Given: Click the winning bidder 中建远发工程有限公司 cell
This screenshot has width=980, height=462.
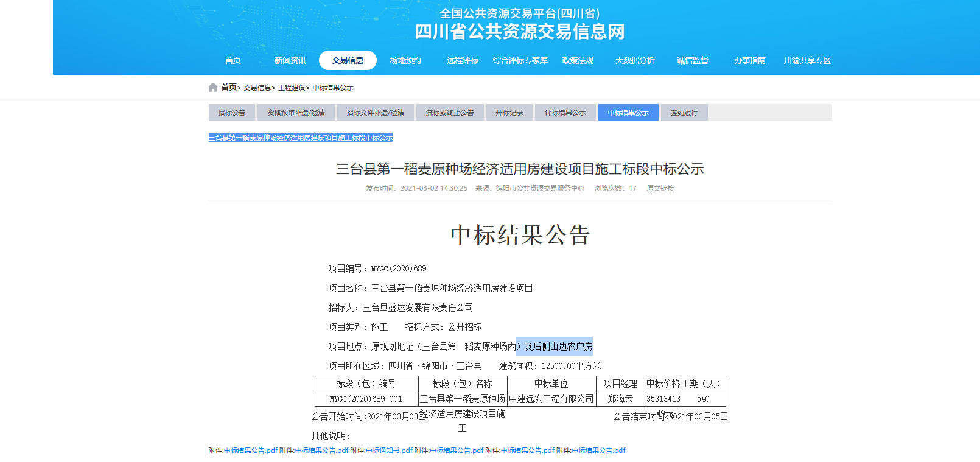Looking at the screenshot, I should click(551, 399).
